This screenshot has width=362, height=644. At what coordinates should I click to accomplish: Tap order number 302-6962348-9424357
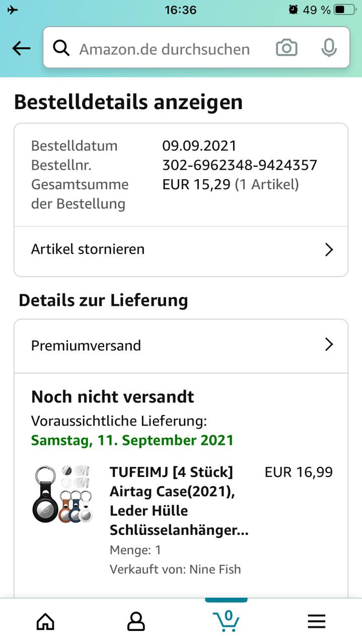(x=240, y=165)
